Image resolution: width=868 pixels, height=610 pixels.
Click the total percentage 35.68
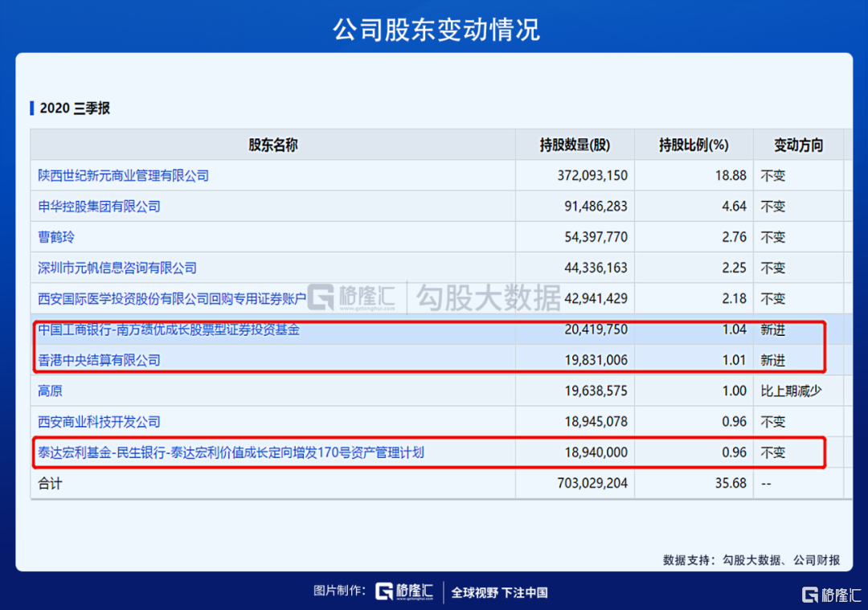tap(731, 484)
